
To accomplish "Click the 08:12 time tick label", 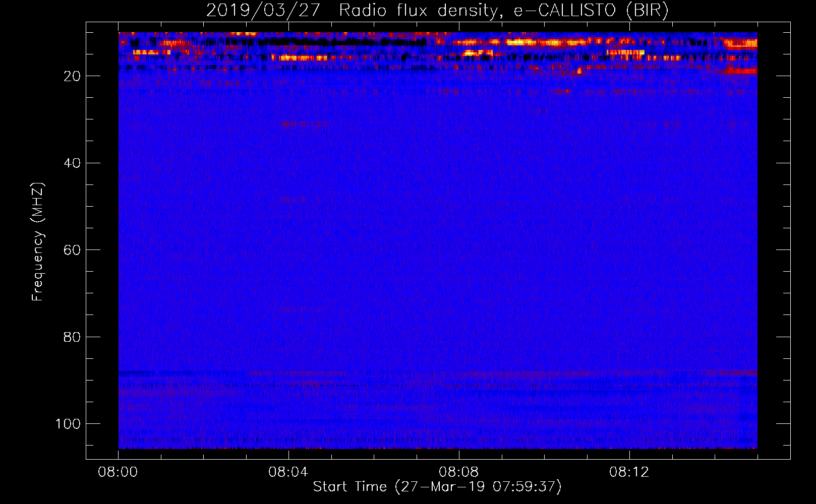I will (x=629, y=472).
